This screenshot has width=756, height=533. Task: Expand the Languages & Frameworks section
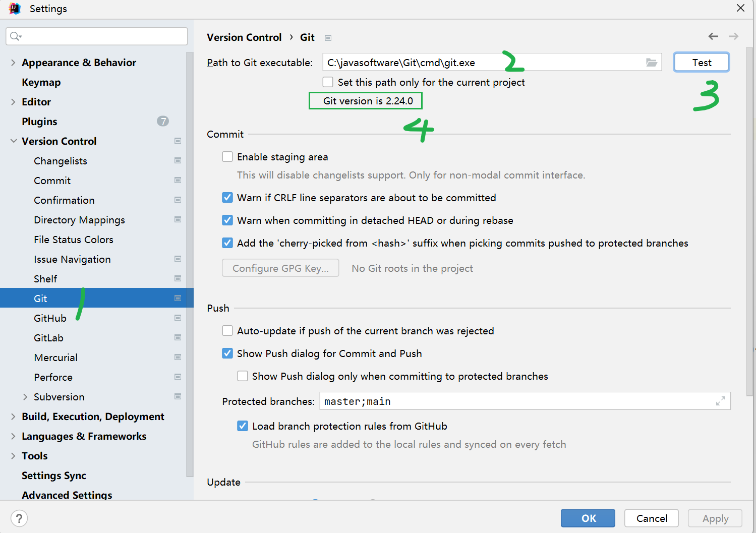coord(13,436)
